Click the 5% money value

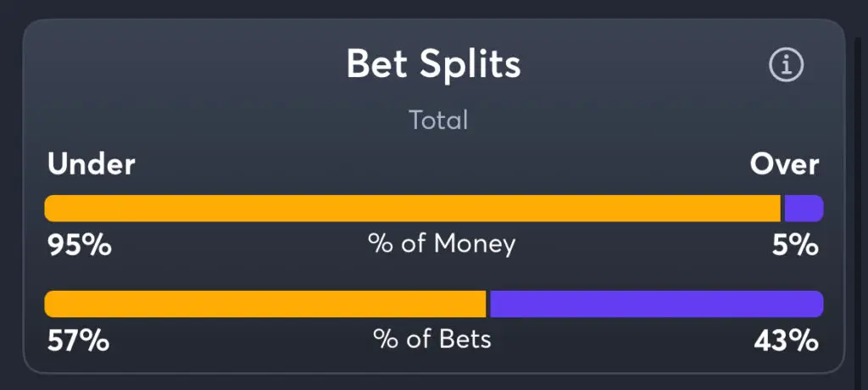coord(795,245)
